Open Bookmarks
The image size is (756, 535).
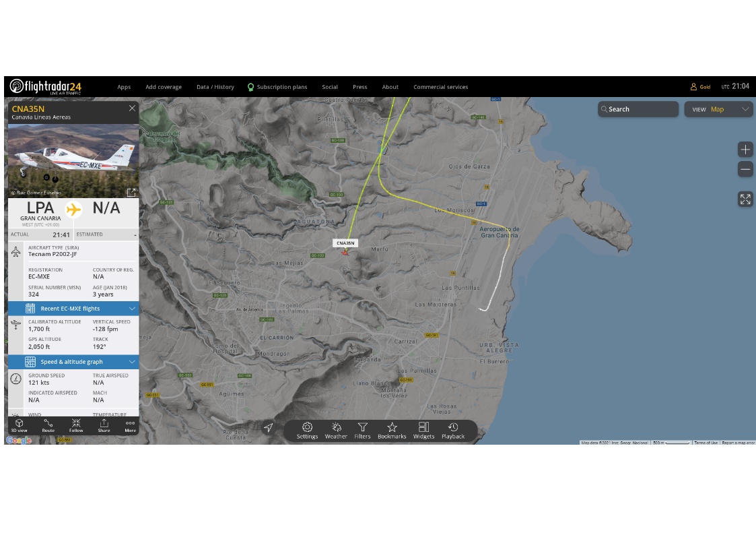[392, 431]
